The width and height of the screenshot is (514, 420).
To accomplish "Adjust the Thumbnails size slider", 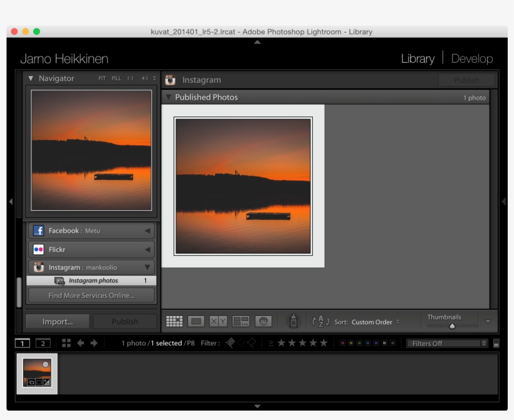I will [453, 325].
